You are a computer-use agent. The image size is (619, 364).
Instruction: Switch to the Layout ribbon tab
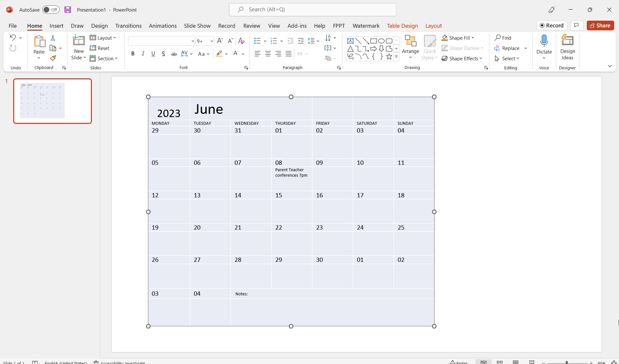(433, 25)
